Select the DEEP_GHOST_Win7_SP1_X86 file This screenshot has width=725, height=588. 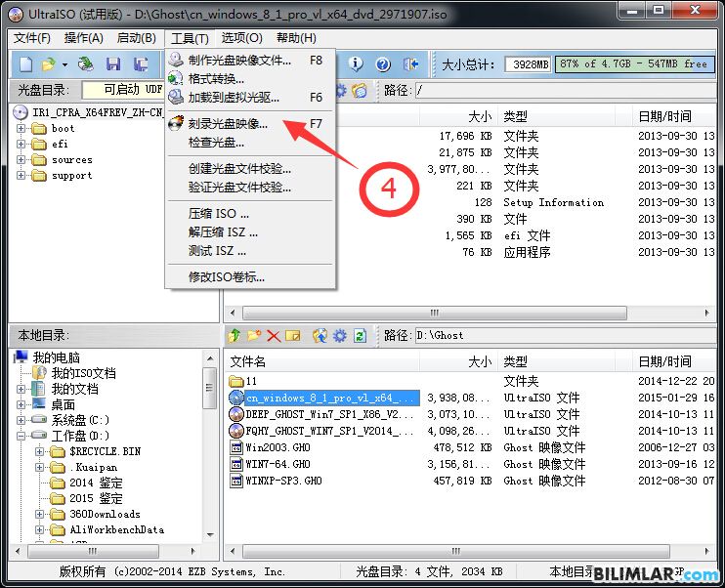click(x=328, y=414)
